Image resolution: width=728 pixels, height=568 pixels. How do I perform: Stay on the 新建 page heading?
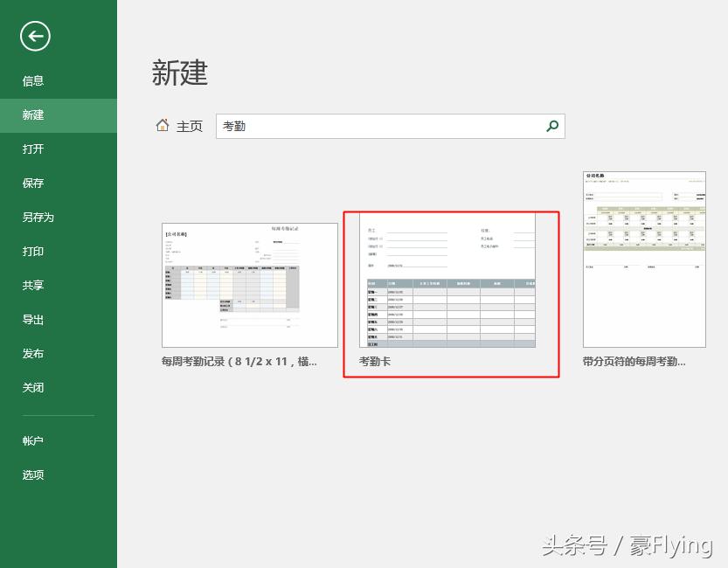point(183,73)
